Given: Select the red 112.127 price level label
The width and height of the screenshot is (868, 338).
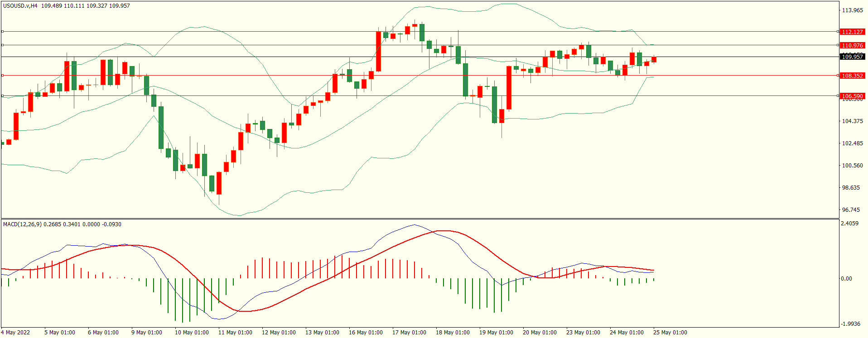Looking at the screenshot, I should click(852, 32).
